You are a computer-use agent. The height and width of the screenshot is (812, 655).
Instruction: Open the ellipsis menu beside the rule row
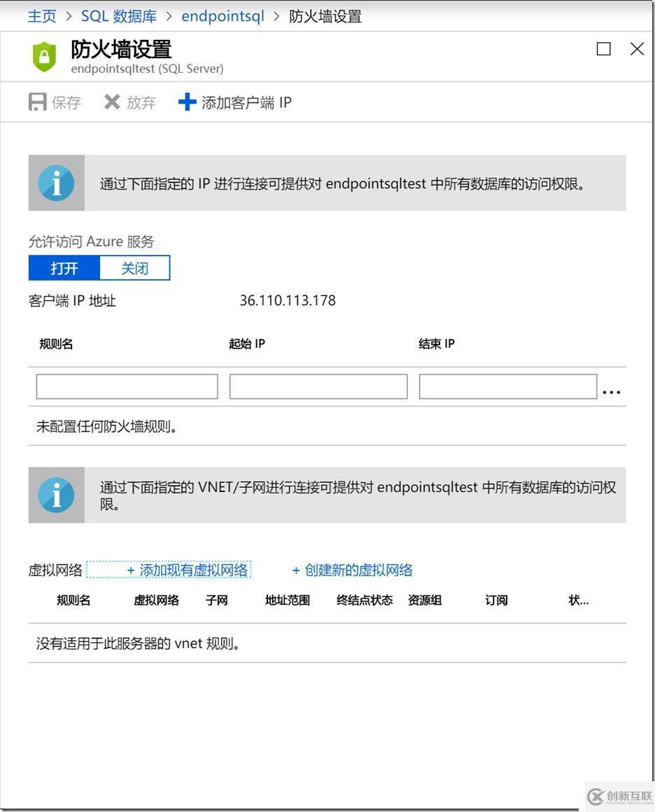612,392
